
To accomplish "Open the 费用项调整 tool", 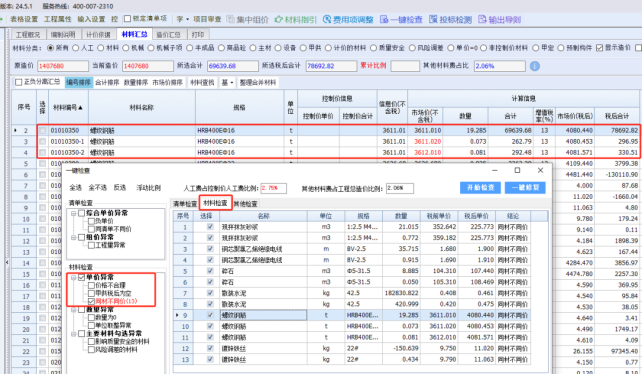I will [x=348, y=19].
